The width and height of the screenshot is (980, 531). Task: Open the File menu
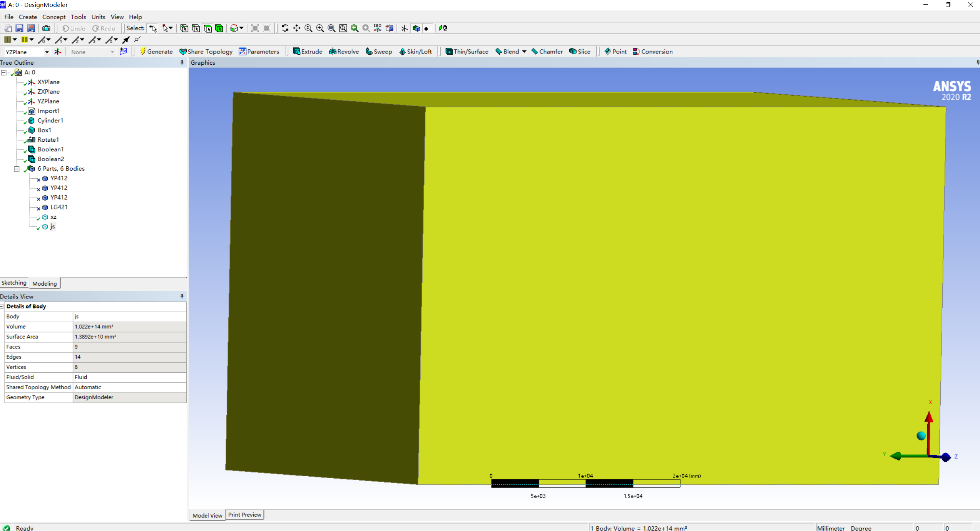(9, 17)
